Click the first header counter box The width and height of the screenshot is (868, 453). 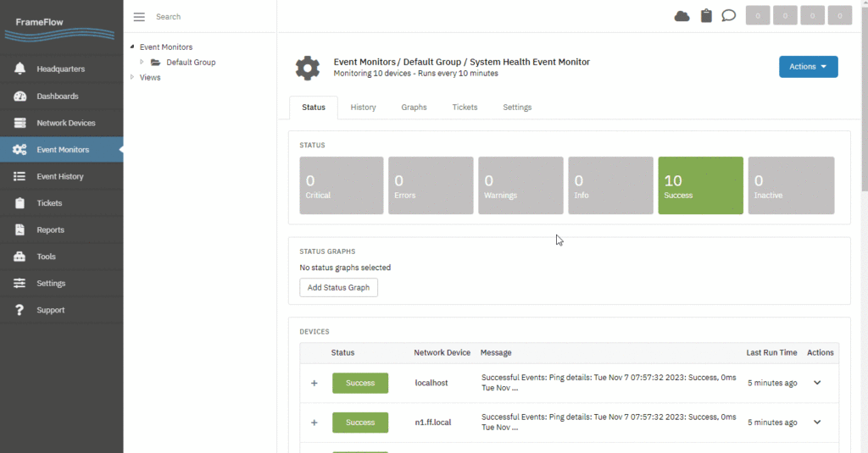point(758,15)
